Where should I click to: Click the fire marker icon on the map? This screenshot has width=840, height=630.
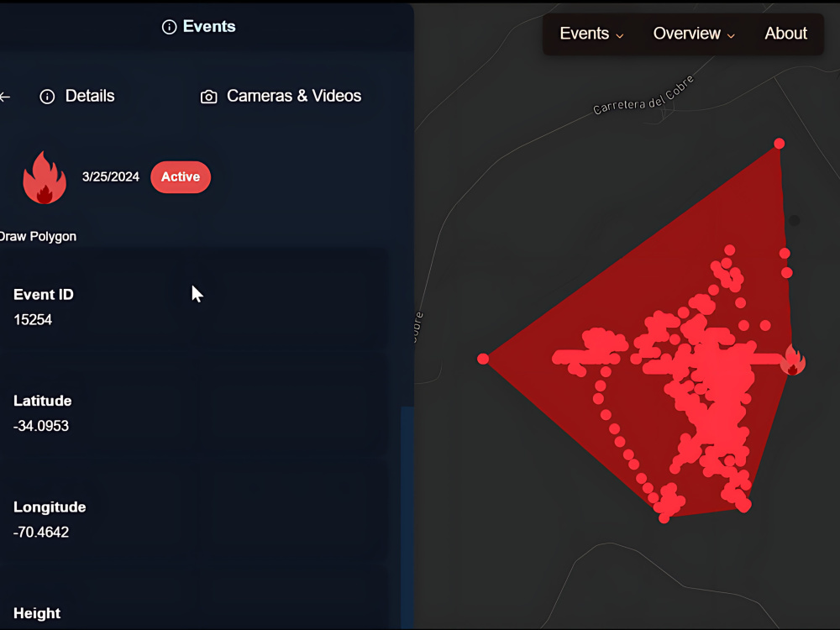coord(793,360)
